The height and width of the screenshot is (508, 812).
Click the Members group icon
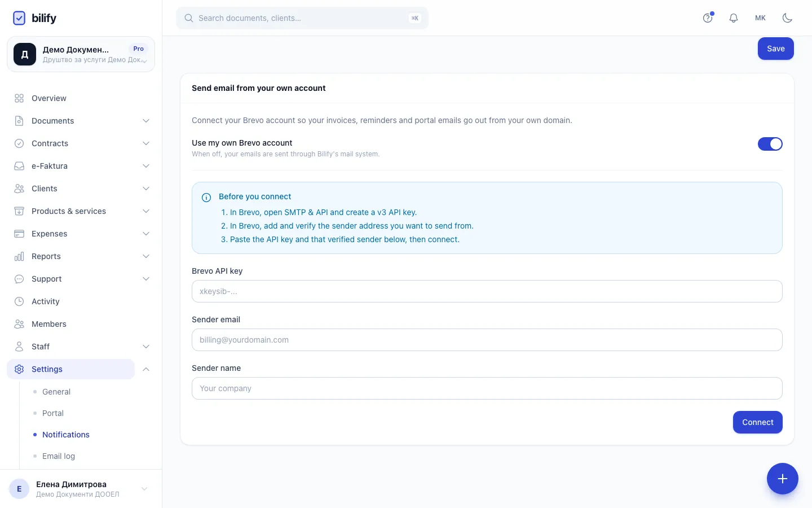point(19,324)
